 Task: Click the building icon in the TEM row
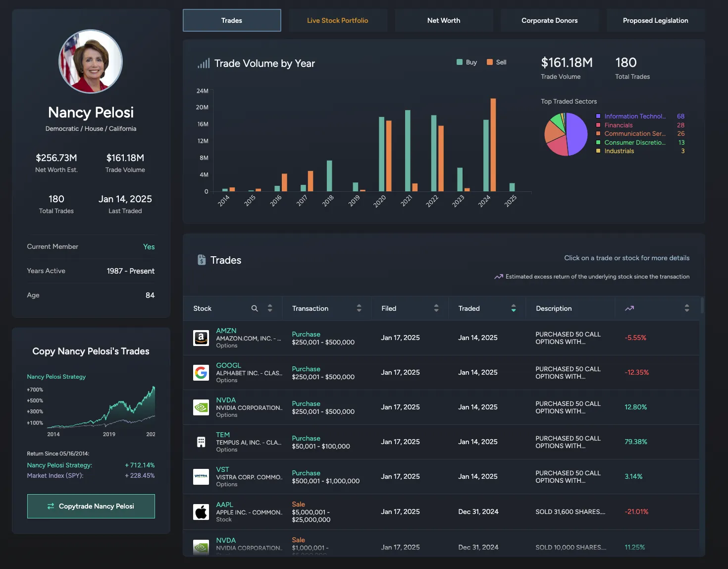pos(201,442)
